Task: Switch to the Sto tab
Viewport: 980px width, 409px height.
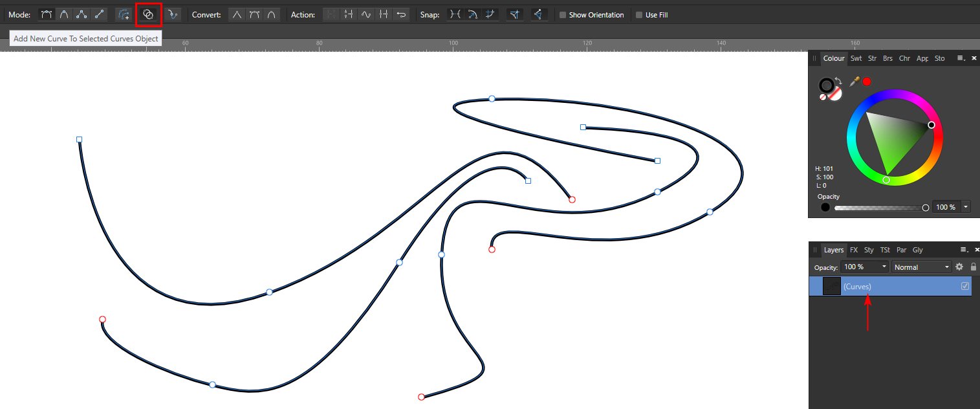Action: (939, 58)
